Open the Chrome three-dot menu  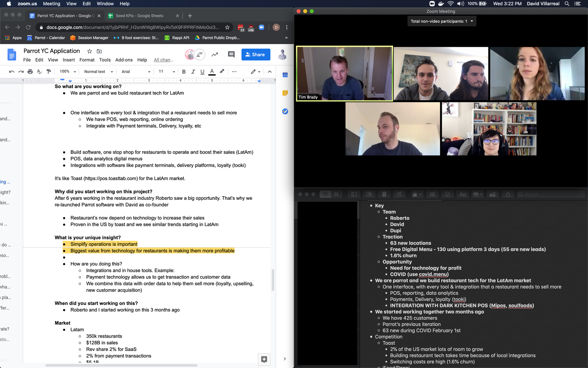pos(287,27)
